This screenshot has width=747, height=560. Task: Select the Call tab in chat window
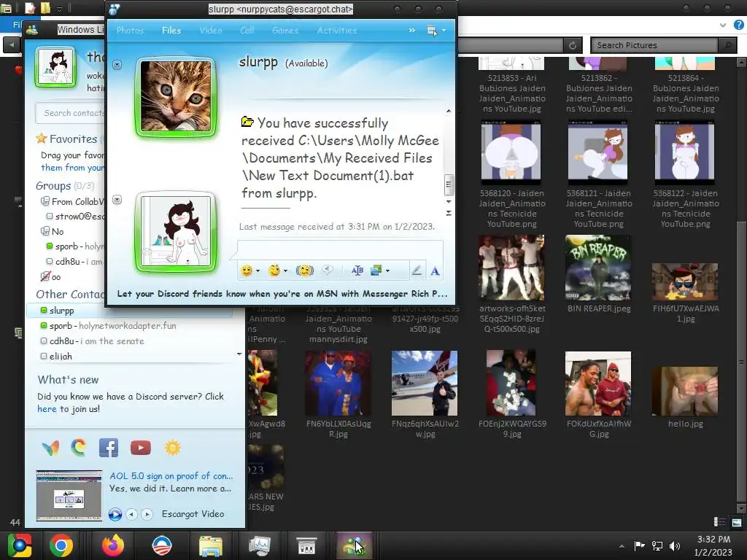pos(247,31)
